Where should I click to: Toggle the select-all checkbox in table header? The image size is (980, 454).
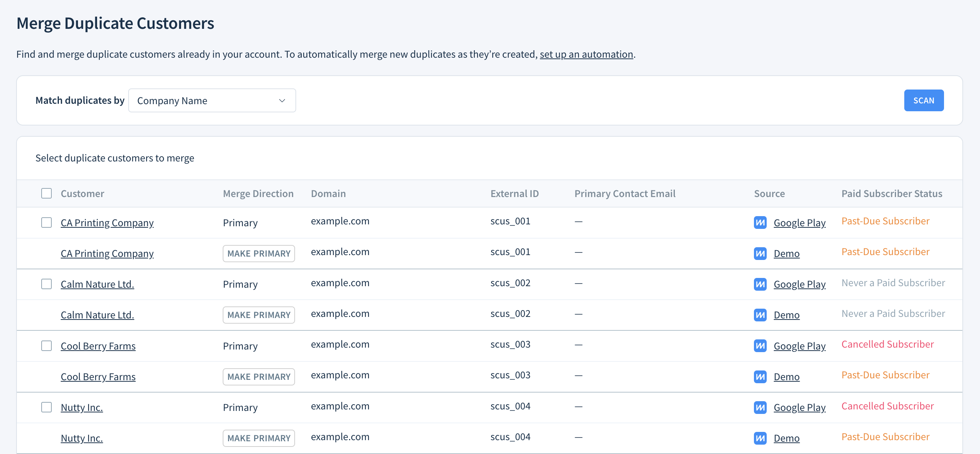pyautogui.click(x=46, y=193)
